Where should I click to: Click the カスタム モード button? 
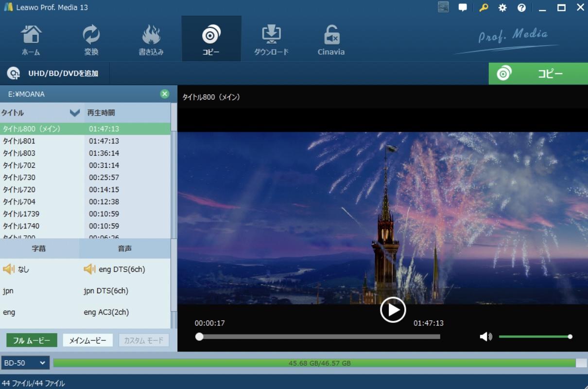click(x=144, y=340)
